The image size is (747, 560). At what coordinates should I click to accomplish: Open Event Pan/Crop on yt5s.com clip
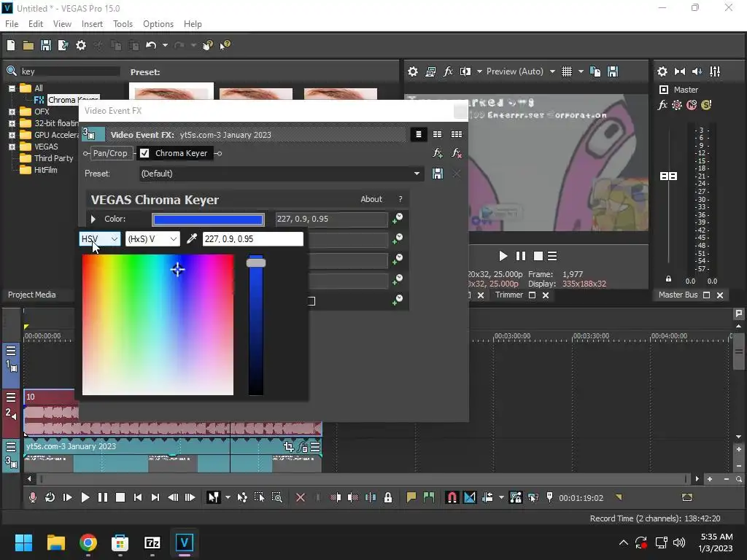(288, 447)
